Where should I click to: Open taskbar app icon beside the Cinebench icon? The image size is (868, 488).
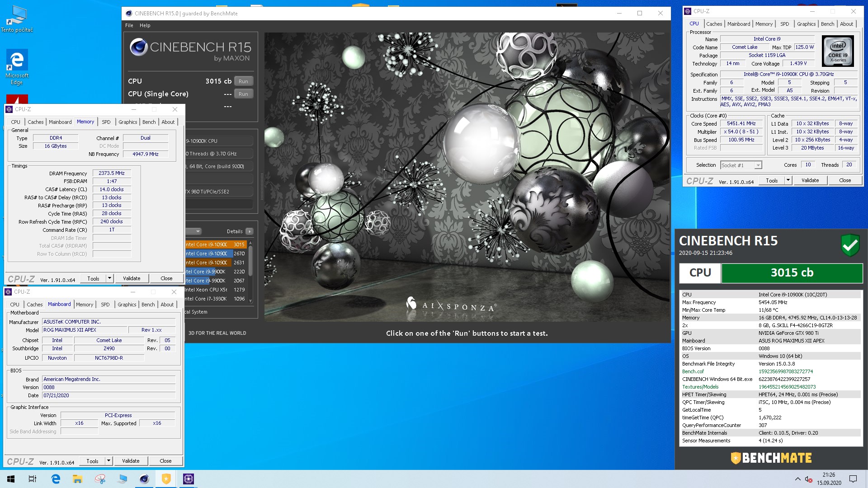click(122, 479)
